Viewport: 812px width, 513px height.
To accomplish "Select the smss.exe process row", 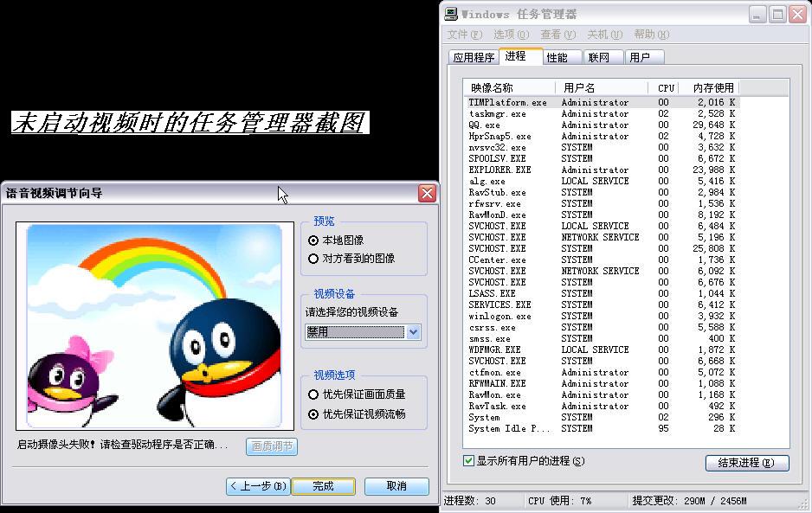I will coord(602,338).
